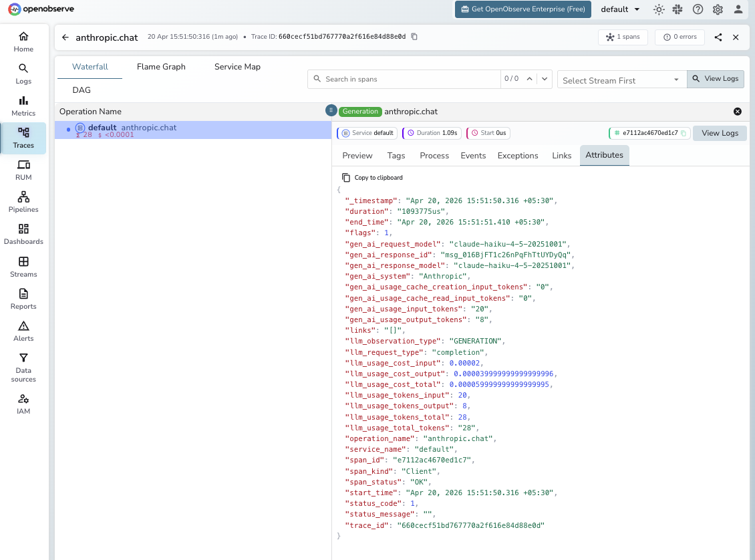755x560 pixels.
Task: Toggle the 0 errors filter
Action: 679,37
